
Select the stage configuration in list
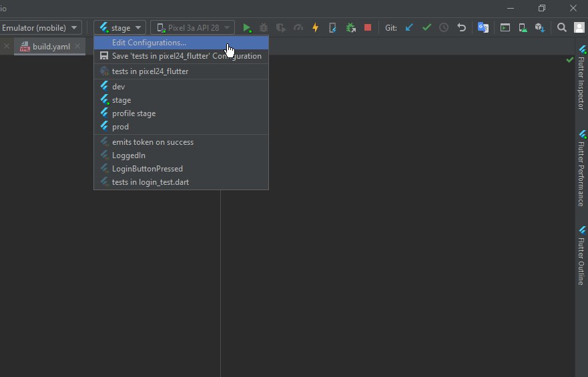[x=181, y=100]
